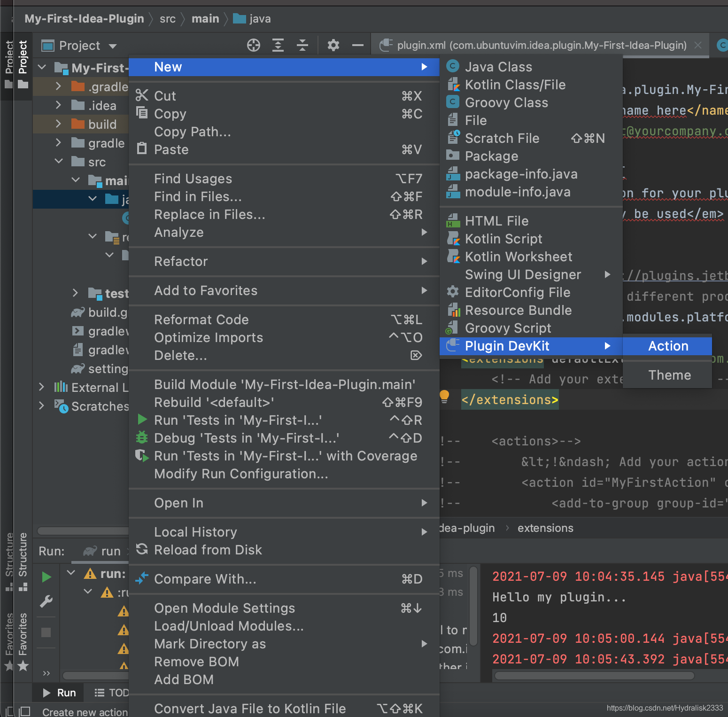Viewport: 728px width, 717px height.
Task: Open the Refactor submenu
Action: 284,261
